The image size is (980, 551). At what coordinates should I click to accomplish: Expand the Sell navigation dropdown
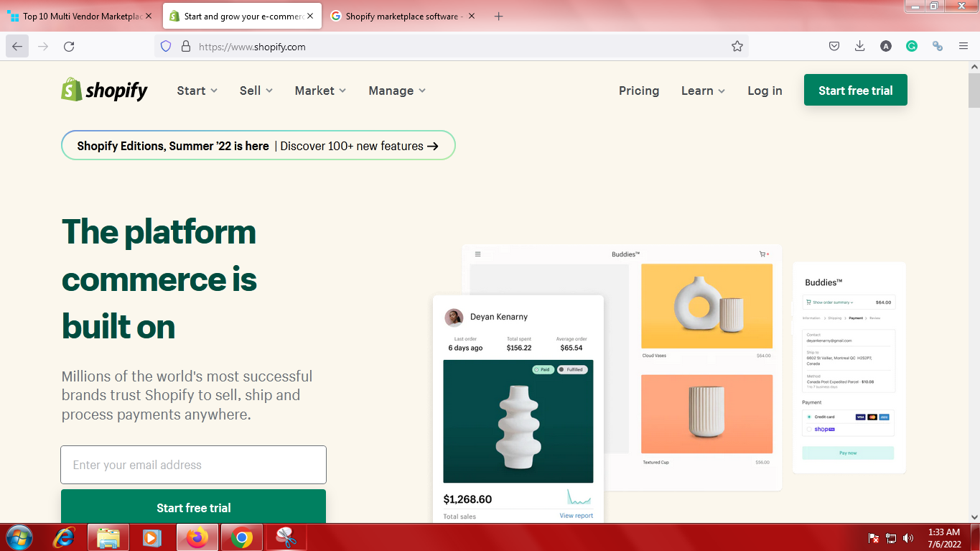(256, 91)
